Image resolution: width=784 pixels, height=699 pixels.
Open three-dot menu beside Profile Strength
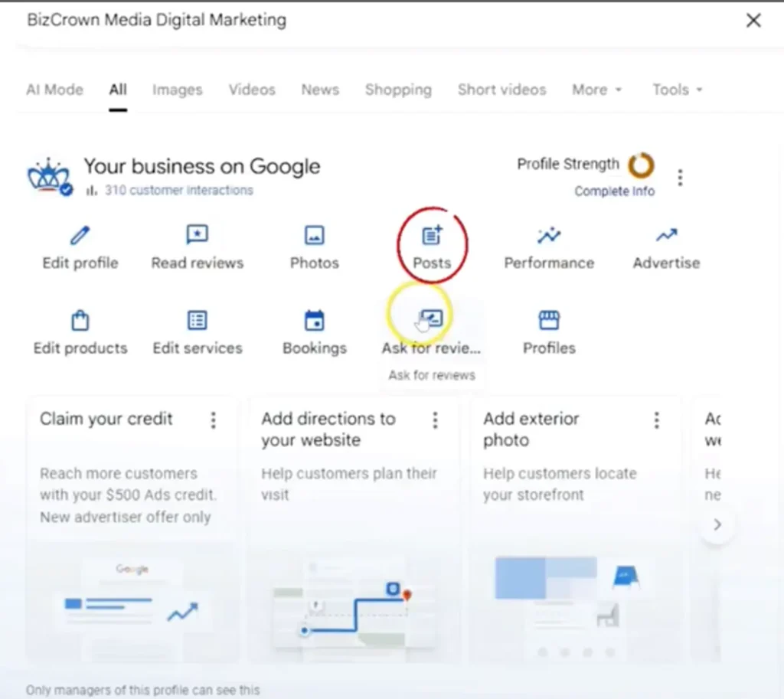click(x=680, y=178)
